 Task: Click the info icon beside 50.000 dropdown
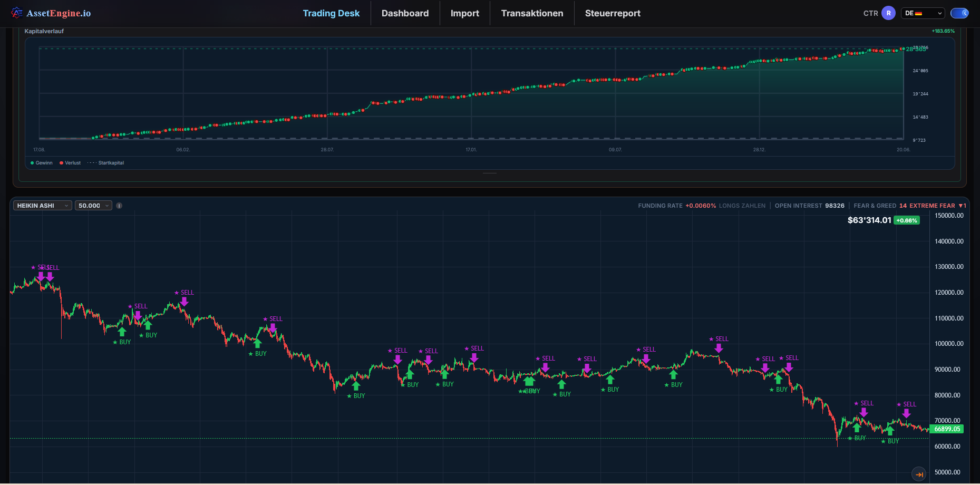coord(119,206)
